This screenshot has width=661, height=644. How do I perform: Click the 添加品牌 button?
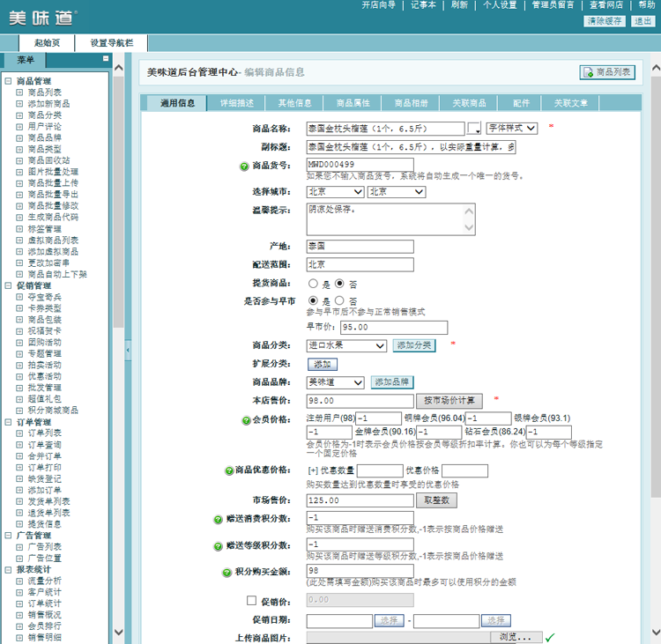[x=392, y=382]
